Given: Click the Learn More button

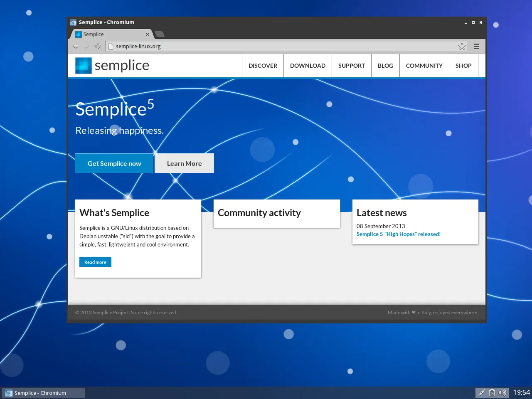Looking at the screenshot, I should point(184,163).
